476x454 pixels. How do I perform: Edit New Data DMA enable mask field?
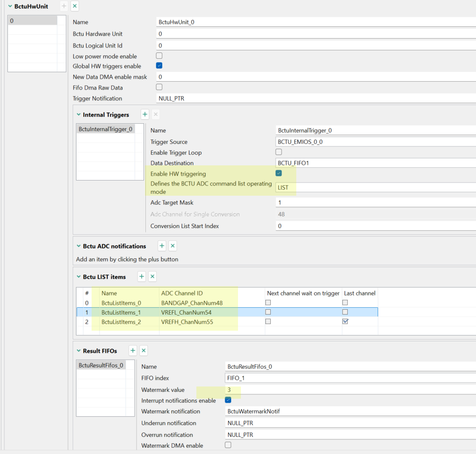coord(316,77)
